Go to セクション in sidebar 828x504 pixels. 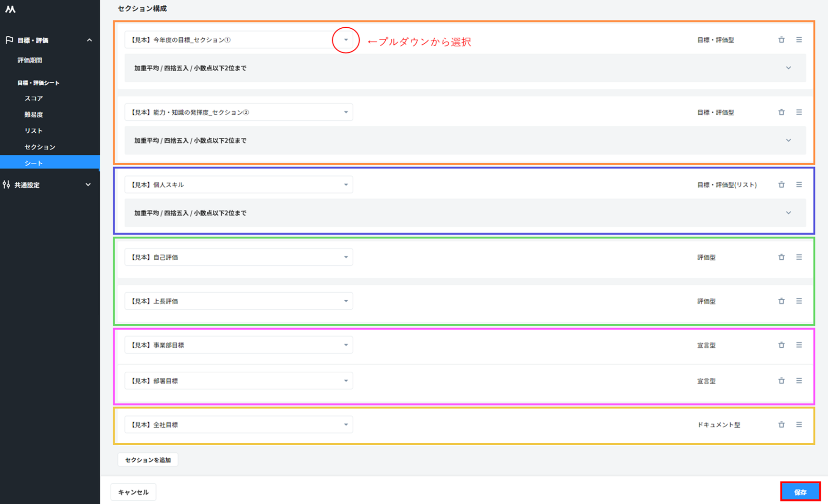(40, 147)
